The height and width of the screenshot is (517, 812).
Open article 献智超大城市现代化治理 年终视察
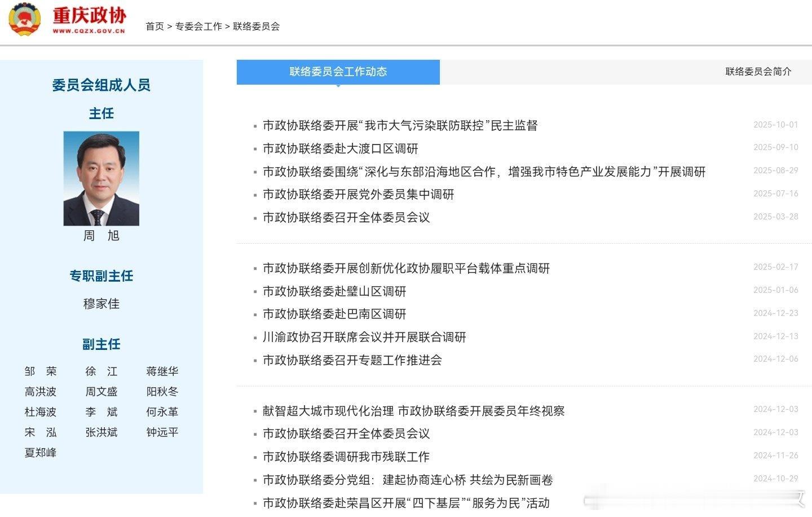[414, 411]
